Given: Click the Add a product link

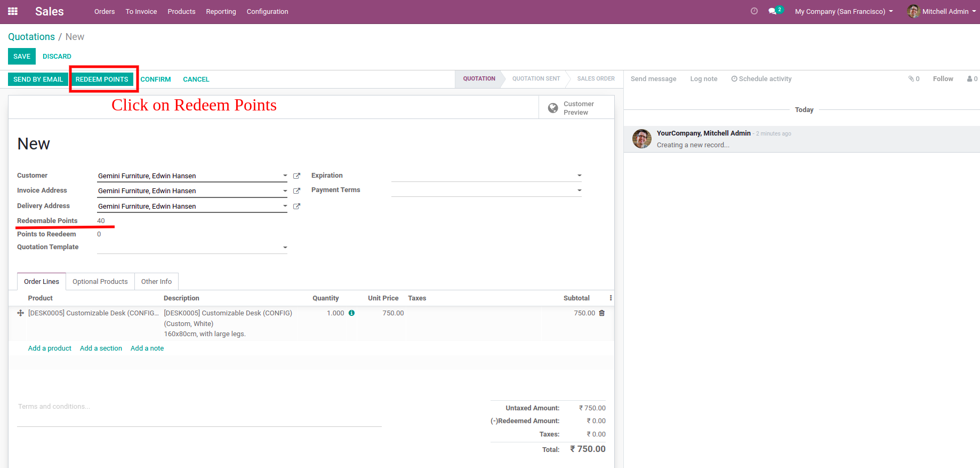Looking at the screenshot, I should [x=50, y=348].
